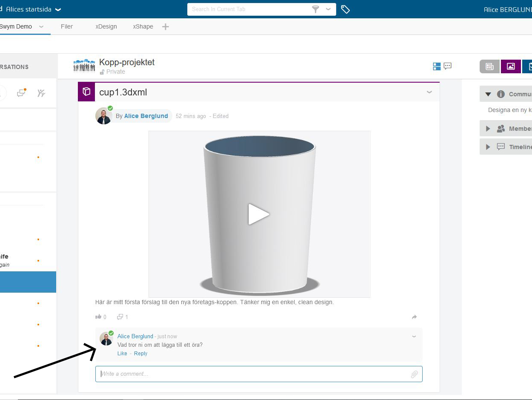The height and width of the screenshot is (400, 532).
Task: Open Alice Berglund author profile link
Action: pyautogui.click(x=146, y=116)
